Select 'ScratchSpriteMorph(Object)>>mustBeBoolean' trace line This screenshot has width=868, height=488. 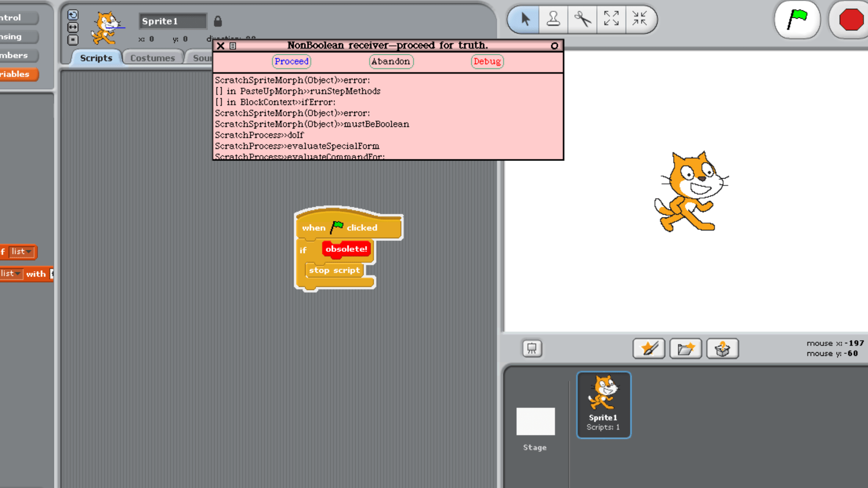(312, 124)
